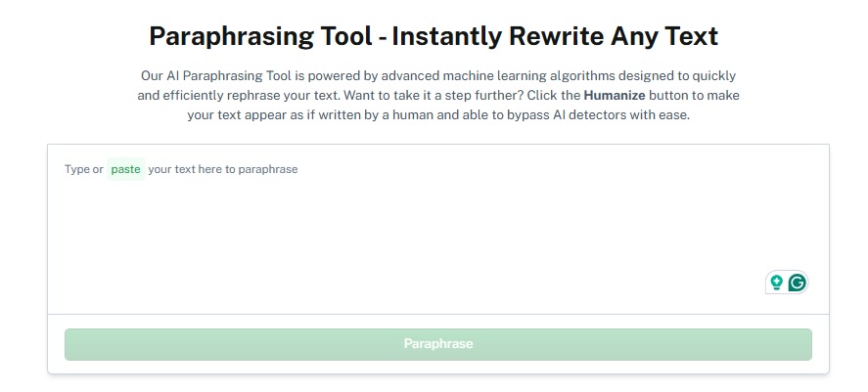
Task: Click the green Grammarly G icon
Action: coord(798,283)
